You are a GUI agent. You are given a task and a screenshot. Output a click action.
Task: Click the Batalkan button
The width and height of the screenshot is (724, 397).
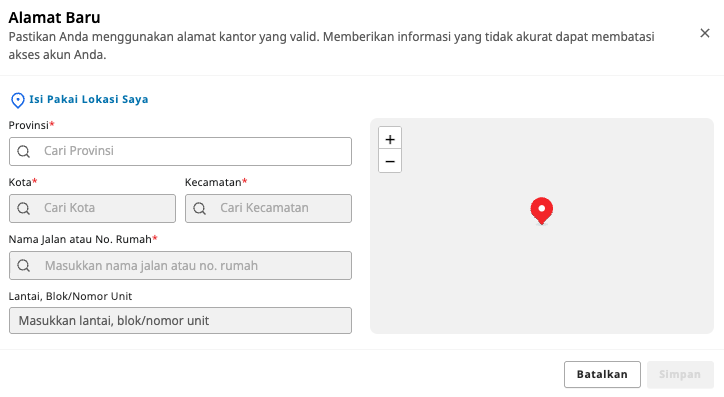tap(602, 374)
